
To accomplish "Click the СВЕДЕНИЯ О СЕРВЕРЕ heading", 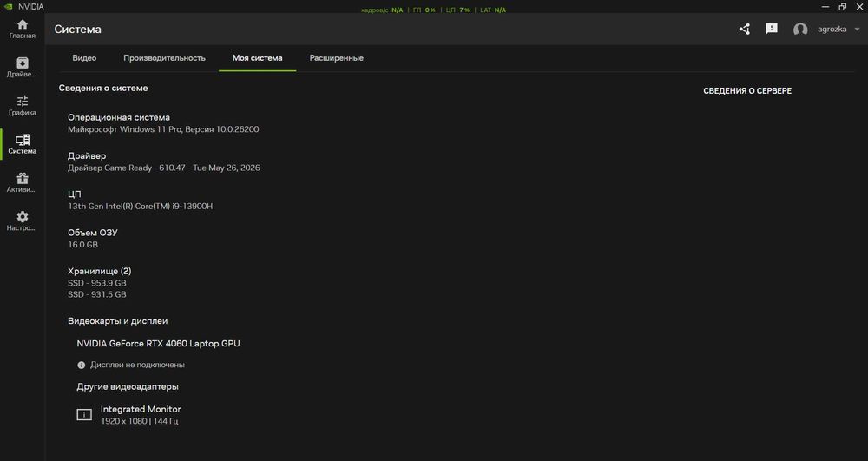I will pyautogui.click(x=747, y=91).
